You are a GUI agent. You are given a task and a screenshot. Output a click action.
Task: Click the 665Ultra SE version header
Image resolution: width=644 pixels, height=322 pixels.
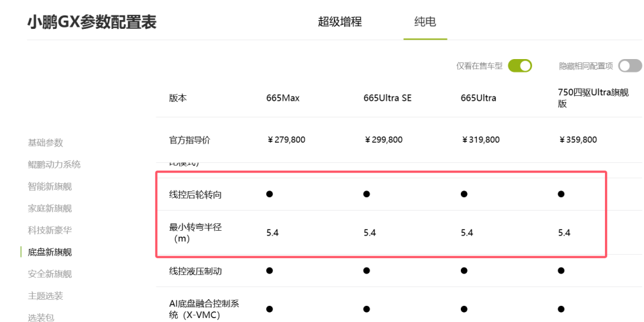click(x=387, y=98)
